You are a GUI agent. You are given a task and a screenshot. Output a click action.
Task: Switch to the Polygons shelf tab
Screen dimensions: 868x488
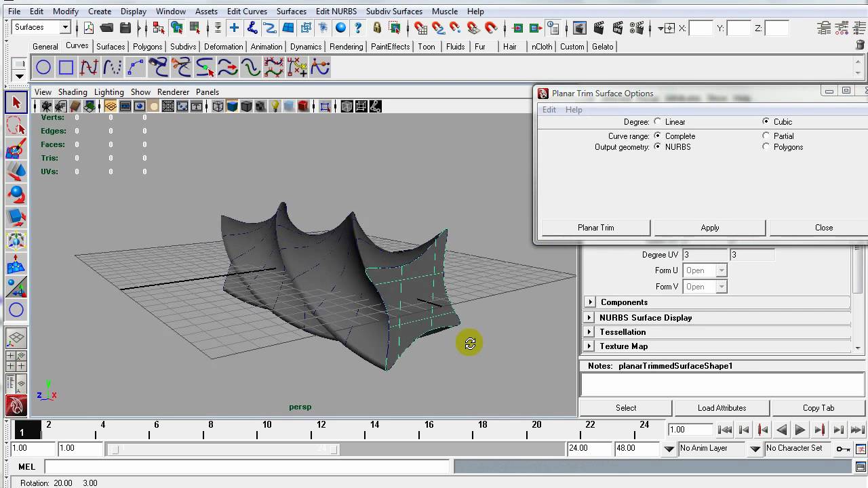[x=147, y=47]
